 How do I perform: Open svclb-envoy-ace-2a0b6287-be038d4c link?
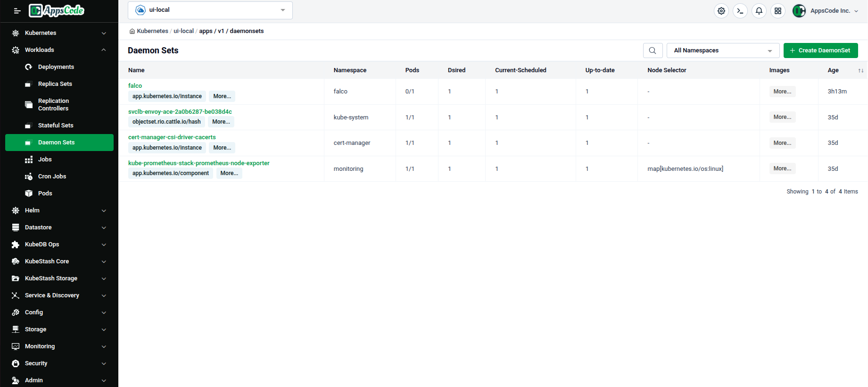point(180,112)
